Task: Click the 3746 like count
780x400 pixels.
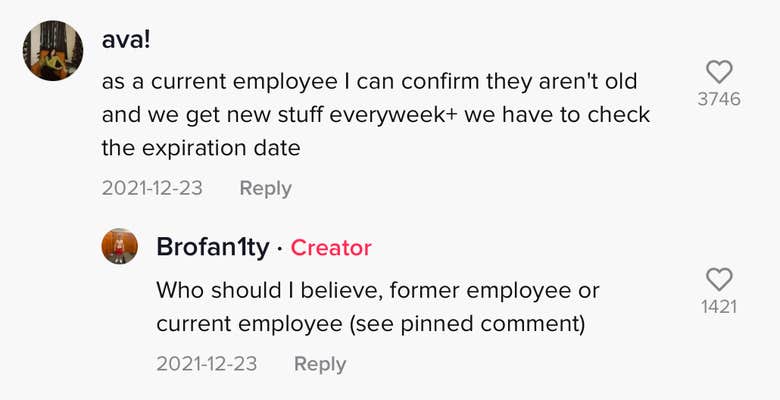Action: click(719, 99)
